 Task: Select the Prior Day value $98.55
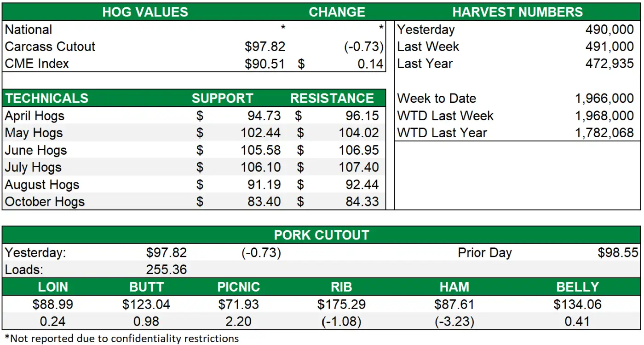(x=618, y=252)
